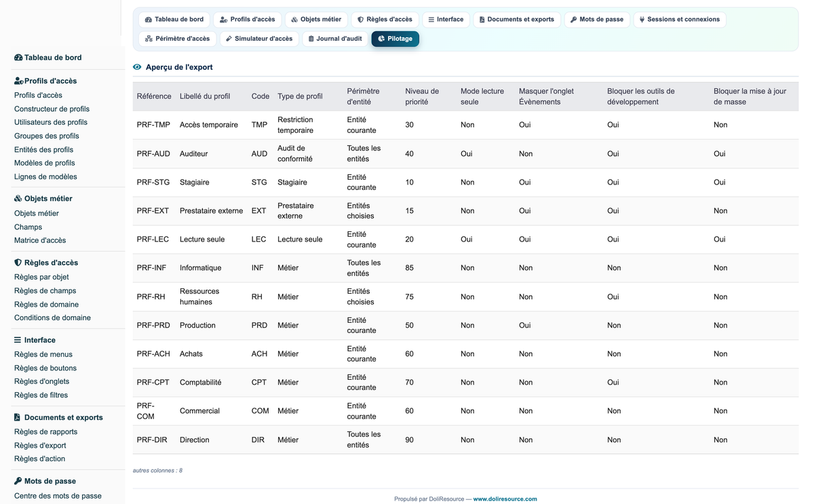The height and width of the screenshot is (504, 814).
Task: Open the Simulateur d'accès tab
Action: 259,39
